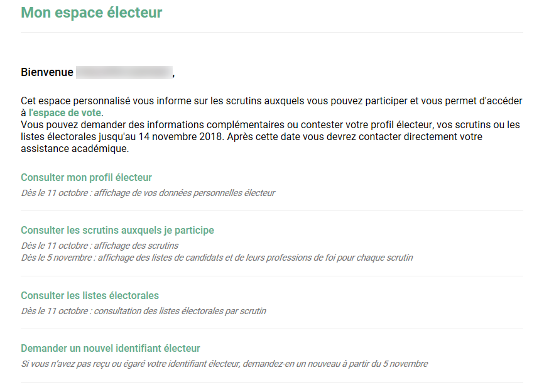549x392 pixels.
Task: Click the blurred user name after Bienvenue
Action: [x=124, y=72]
